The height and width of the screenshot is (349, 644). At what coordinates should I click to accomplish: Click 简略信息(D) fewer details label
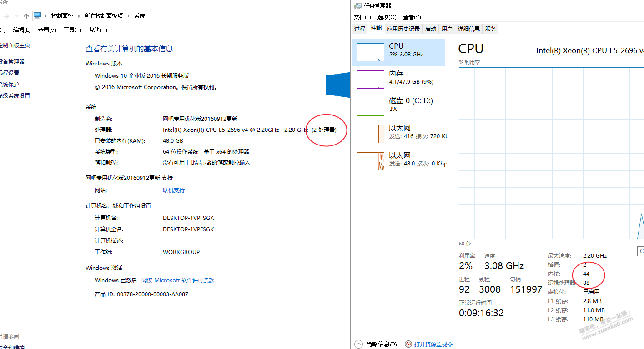tap(381, 344)
